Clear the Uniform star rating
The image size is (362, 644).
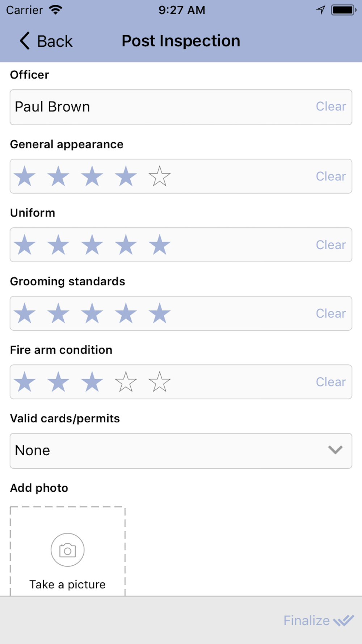click(331, 245)
